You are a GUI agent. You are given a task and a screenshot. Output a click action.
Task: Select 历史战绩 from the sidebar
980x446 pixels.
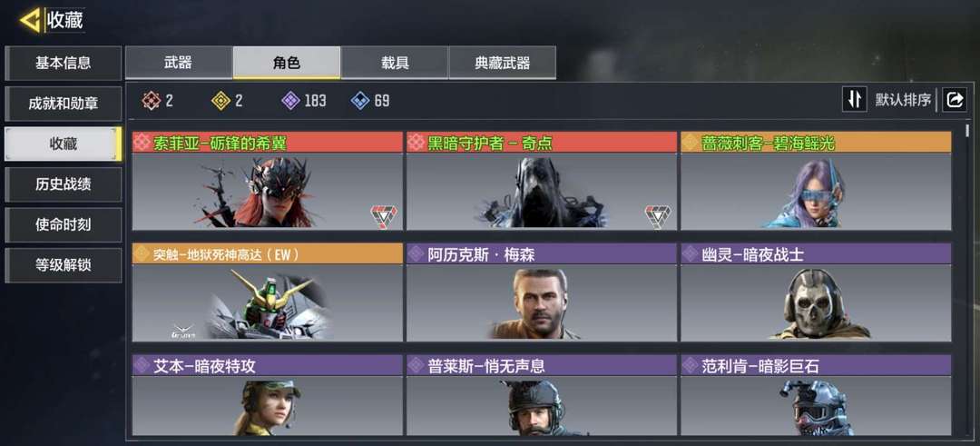[x=64, y=184]
